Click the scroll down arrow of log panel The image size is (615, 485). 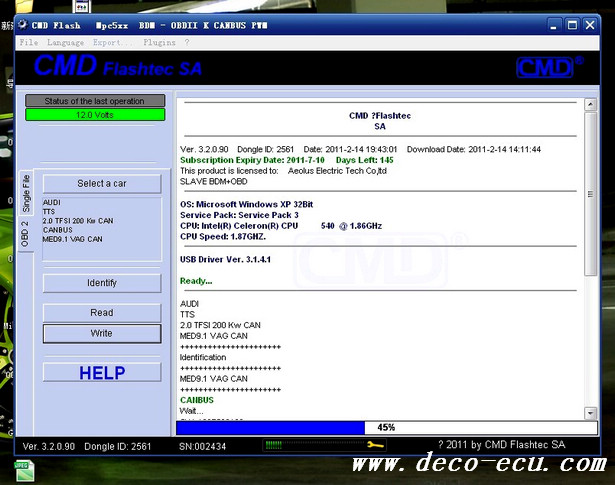pos(590,413)
